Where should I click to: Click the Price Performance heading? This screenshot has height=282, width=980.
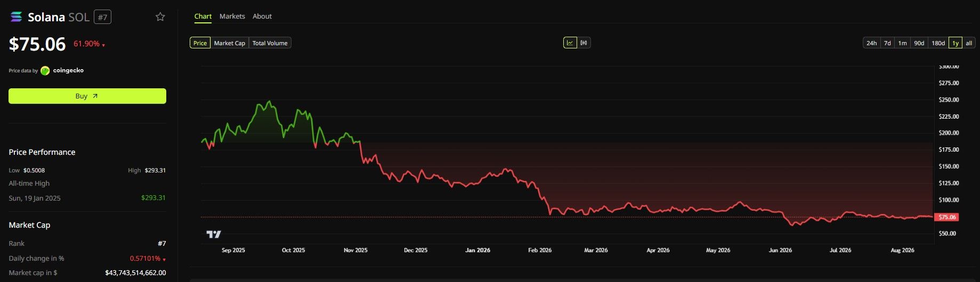pyautogui.click(x=42, y=152)
